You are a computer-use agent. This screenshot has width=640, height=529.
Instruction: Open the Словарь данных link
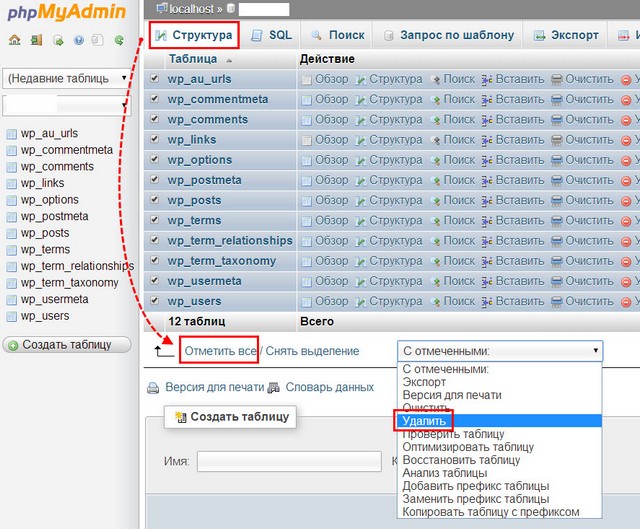(x=329, y=387)
